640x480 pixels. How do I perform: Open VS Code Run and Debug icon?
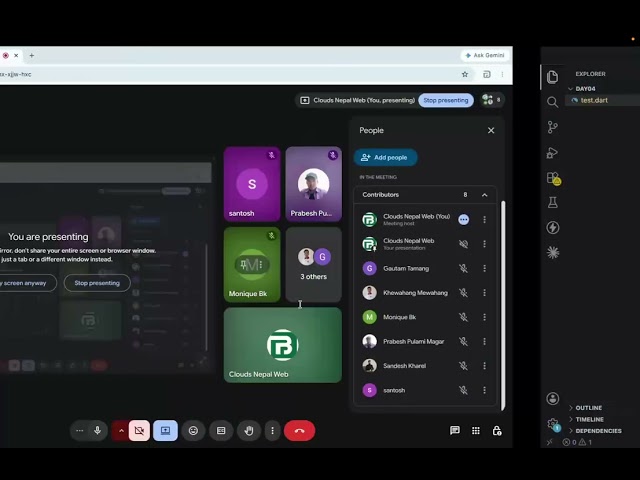552,153
